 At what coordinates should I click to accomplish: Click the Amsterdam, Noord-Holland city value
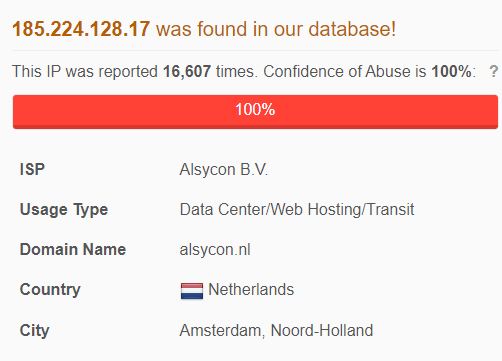click(x=276, y=331)
